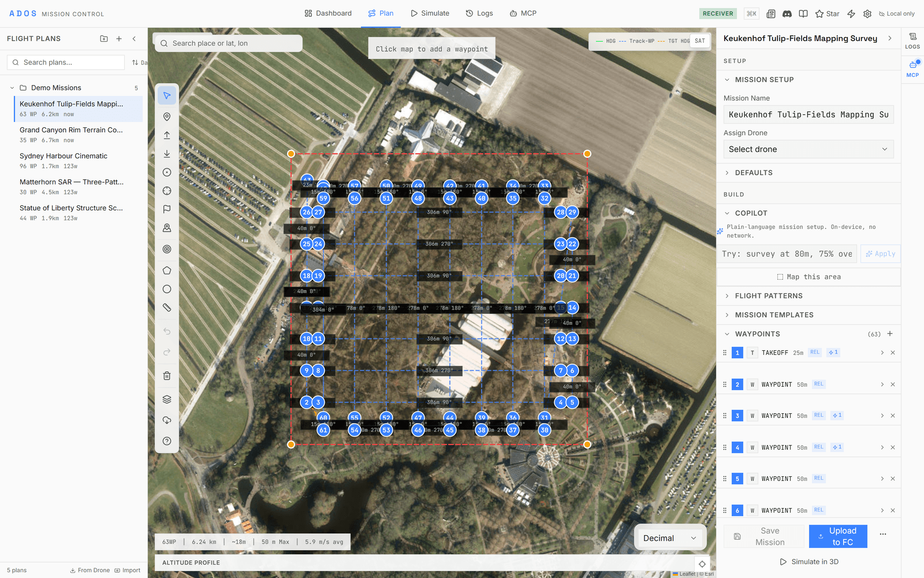Expand the DEFAULTS section
This screenshot has width=924, height=578.
pyautogui.click(x=808, y=173)
